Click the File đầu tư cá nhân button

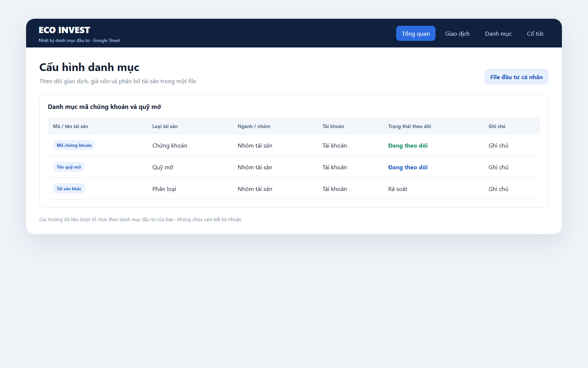coord(516,77)
